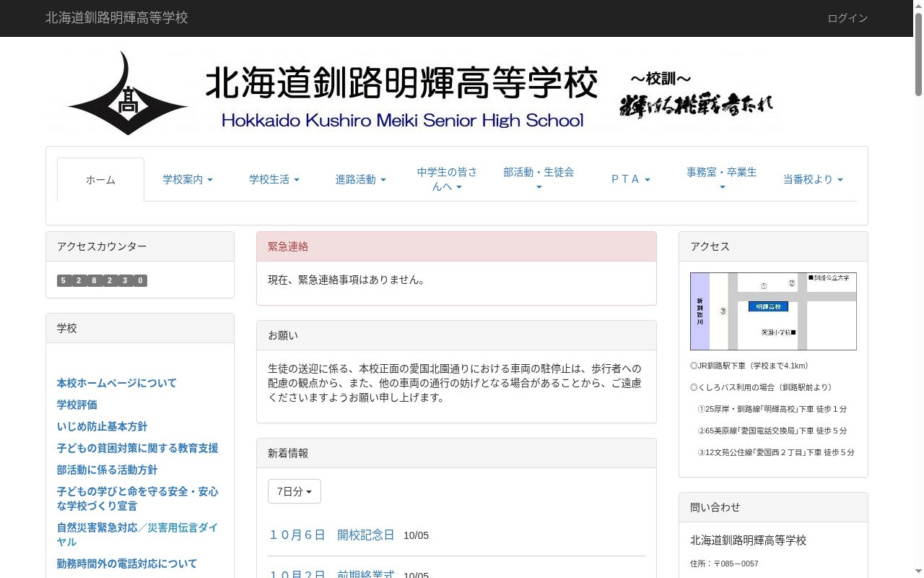924x578 pixels.
Task: Click the ②65美原線 bus route text
Action: (772, 431)
